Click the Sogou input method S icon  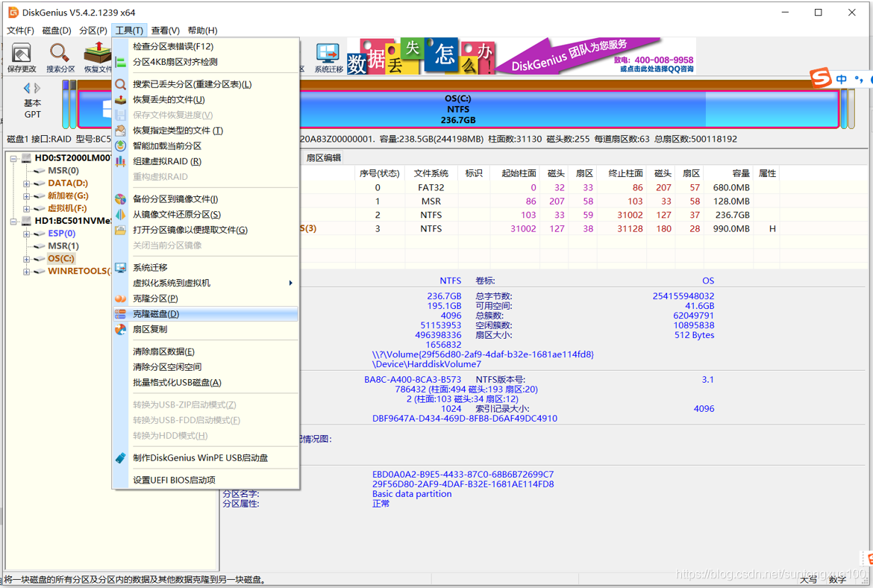(x=821, y=78)
